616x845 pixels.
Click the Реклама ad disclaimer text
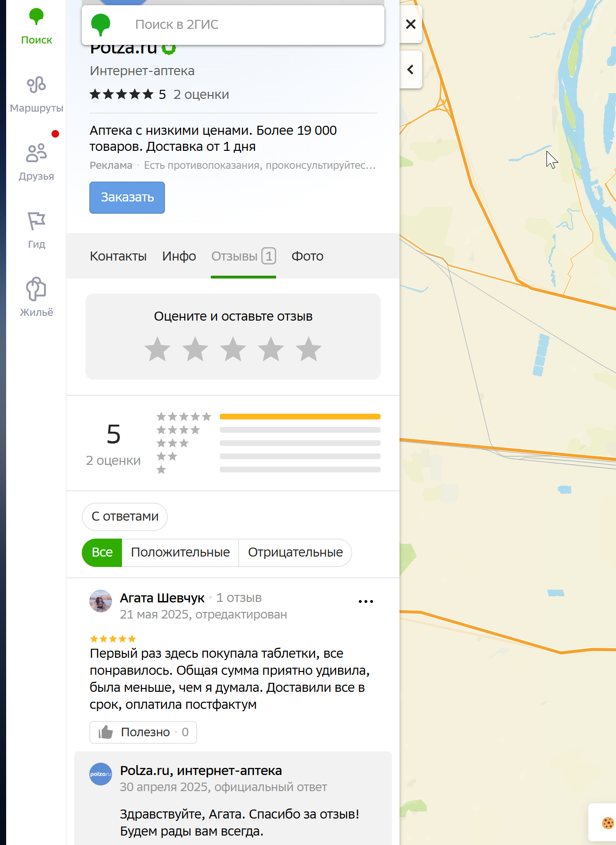(111, 166)
